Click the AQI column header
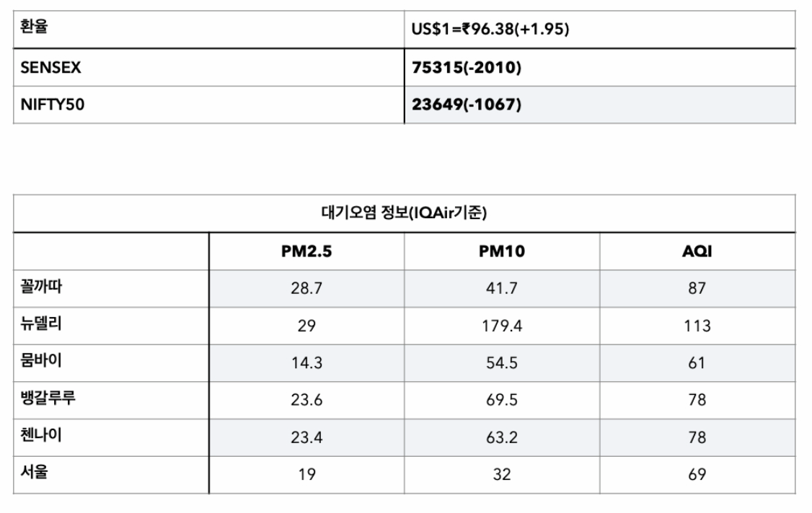This screenshot has width=812, height=513. [x=697, y=251]
